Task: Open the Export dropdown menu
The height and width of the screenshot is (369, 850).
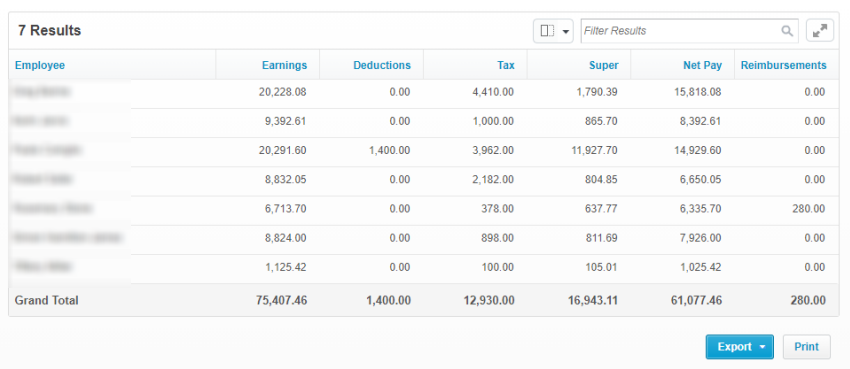Action: (x=739, y=347)
